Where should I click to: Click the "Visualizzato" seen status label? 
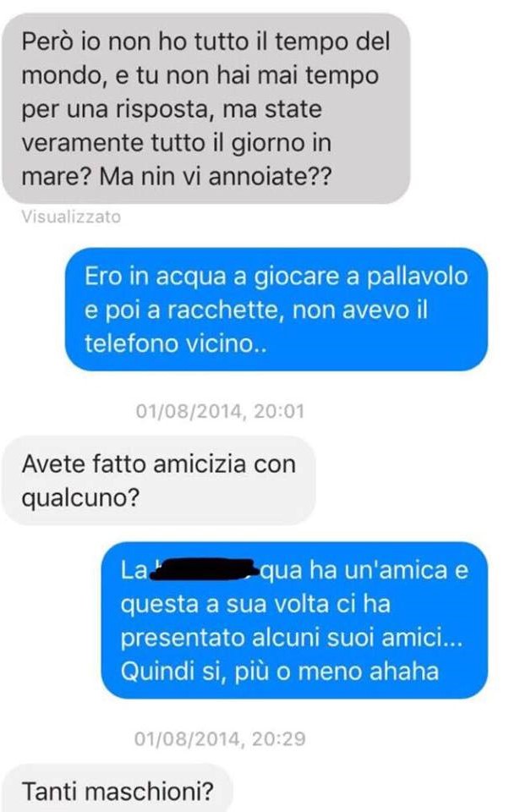71,217
